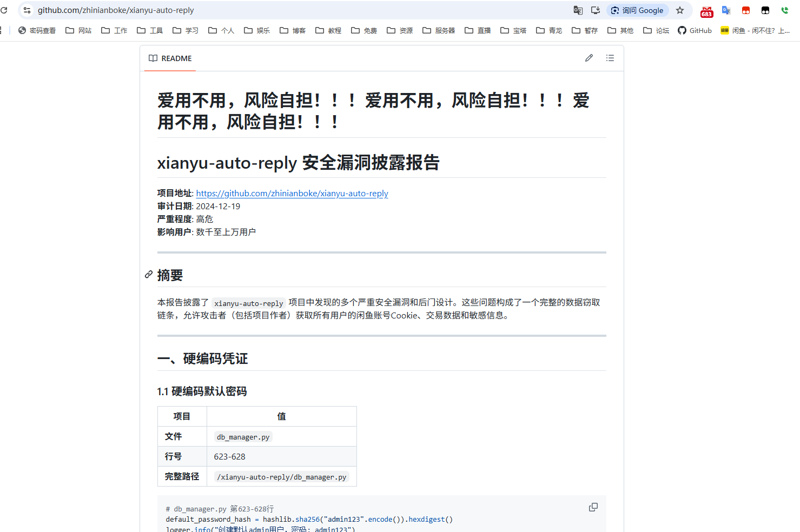Select the README tab
This screenshot has height=532, width=800.
click(170, 58)
